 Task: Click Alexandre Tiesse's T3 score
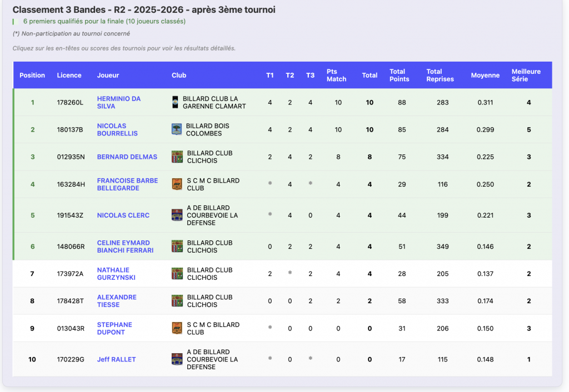point(310,301)
